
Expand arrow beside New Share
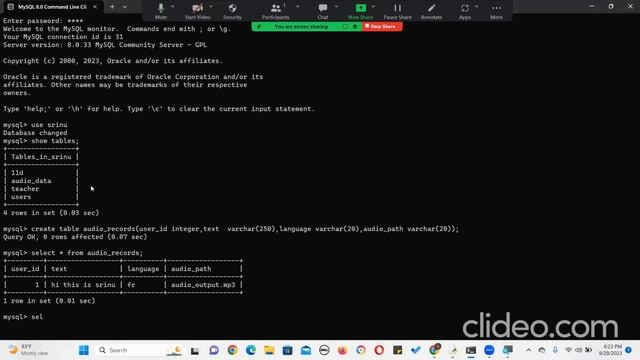(x=373, y=7)
